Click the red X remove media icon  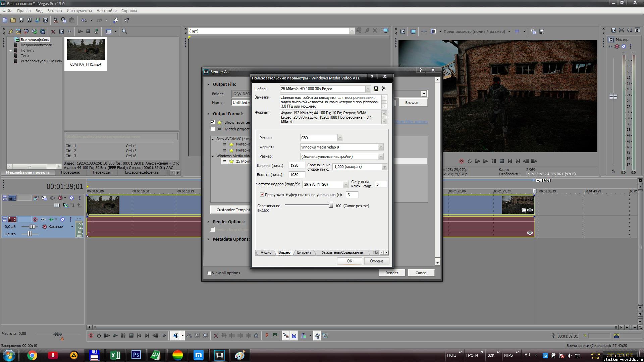[53, 32]
